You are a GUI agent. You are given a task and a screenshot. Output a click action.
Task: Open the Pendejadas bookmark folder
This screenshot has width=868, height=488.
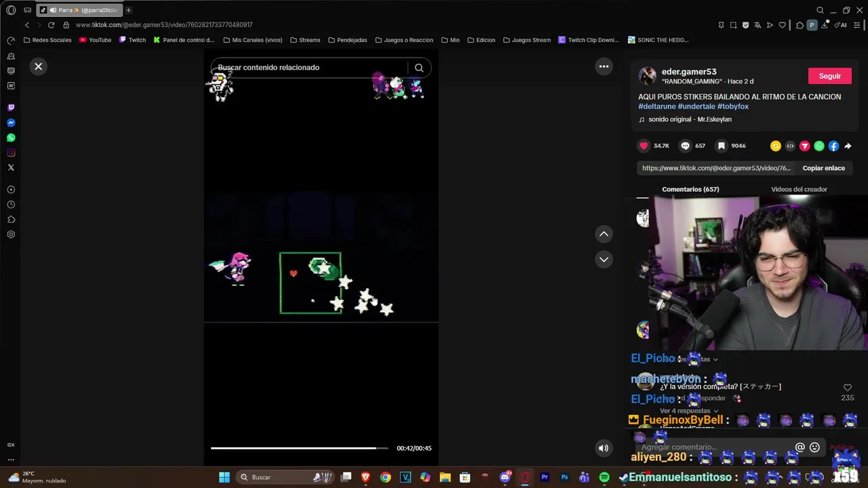point(347,40)
